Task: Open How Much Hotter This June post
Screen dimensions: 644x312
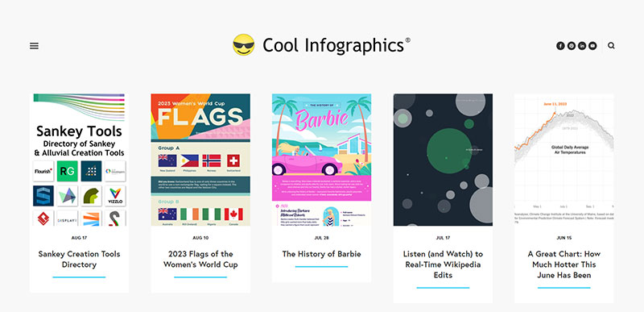Action: [x=564, y=264]
